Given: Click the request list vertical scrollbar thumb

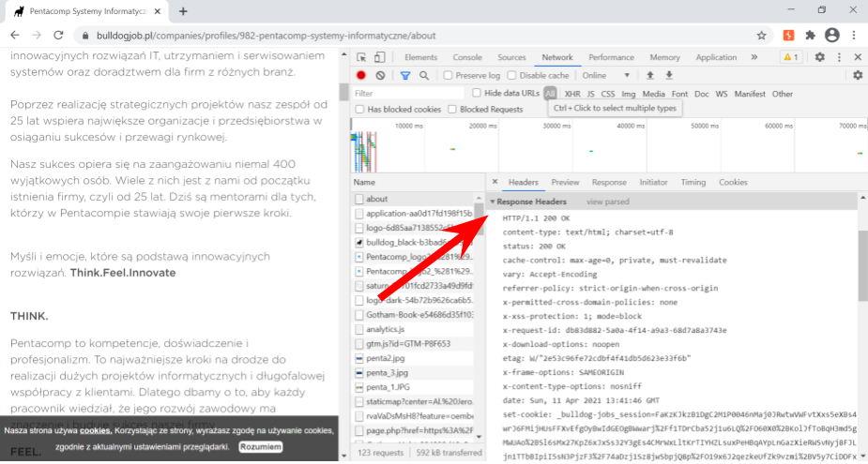Looking at the screenshot, I should pos(479,218).
